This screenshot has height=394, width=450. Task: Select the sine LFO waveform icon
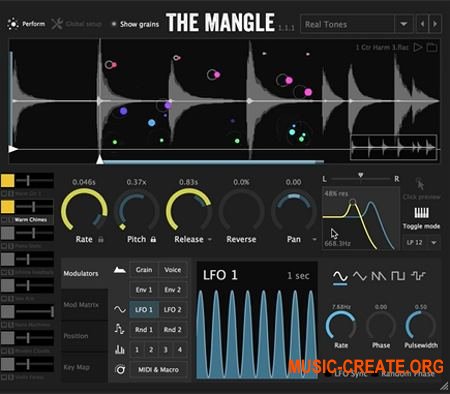pos(340,277)
